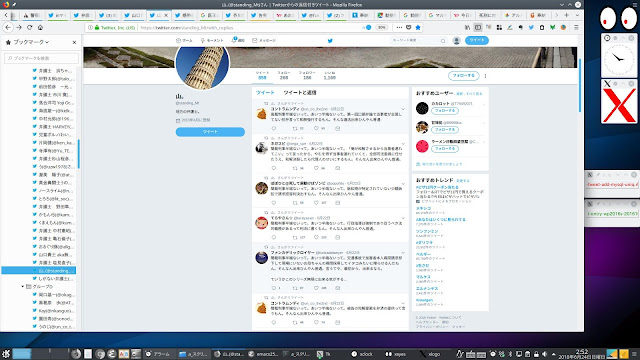640x360 pixels.
Task: Expand options chevron on topmost tweet
Action: click(x=403, y=109)
